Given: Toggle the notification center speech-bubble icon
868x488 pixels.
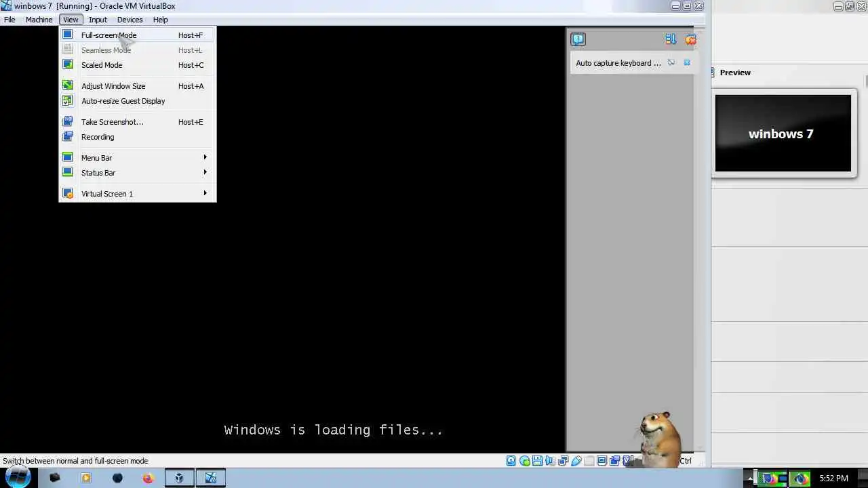Looking at the screenshot, I should click(x=578, y=39).
